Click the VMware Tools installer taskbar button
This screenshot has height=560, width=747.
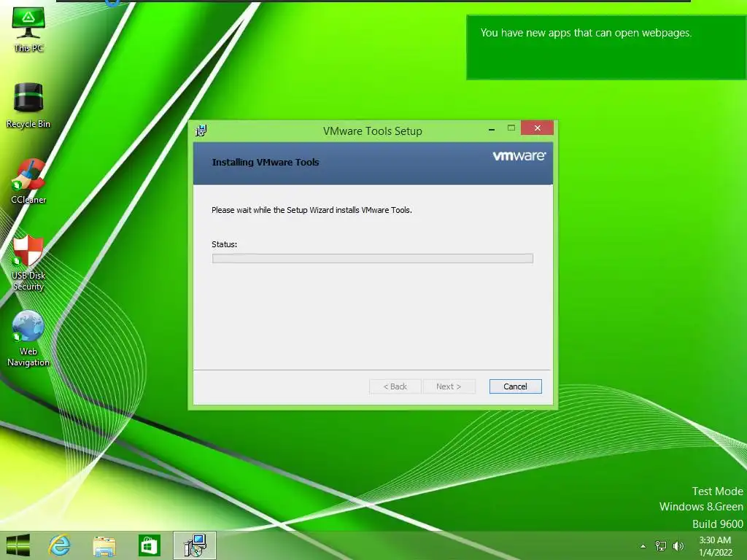tap(194, 545)
